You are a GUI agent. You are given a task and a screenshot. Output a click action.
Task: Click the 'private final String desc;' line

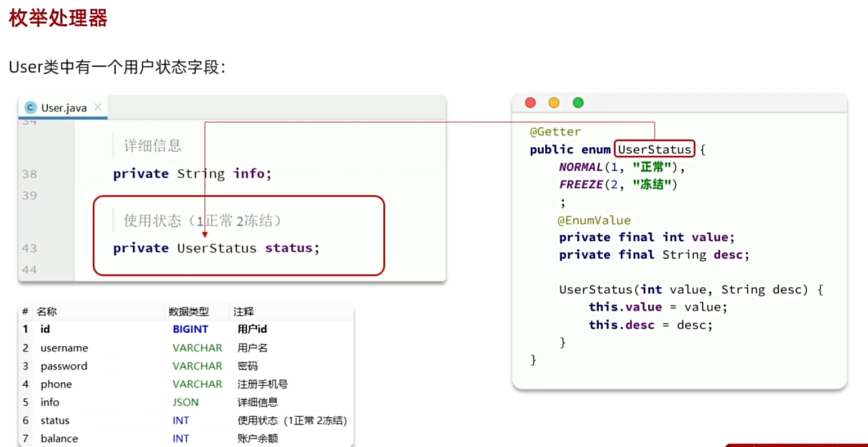[x=654, y=255]
